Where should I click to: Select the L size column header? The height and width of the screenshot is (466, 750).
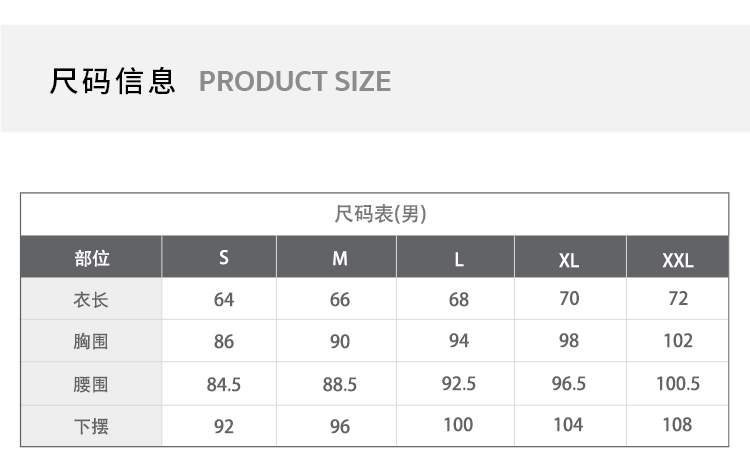[x=459, y=260]
